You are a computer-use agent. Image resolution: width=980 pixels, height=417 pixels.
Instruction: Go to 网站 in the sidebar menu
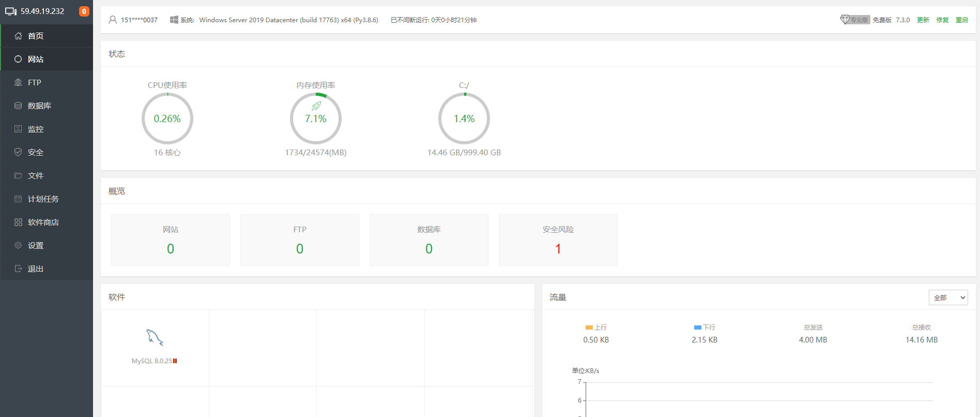(x=47, y=59)
